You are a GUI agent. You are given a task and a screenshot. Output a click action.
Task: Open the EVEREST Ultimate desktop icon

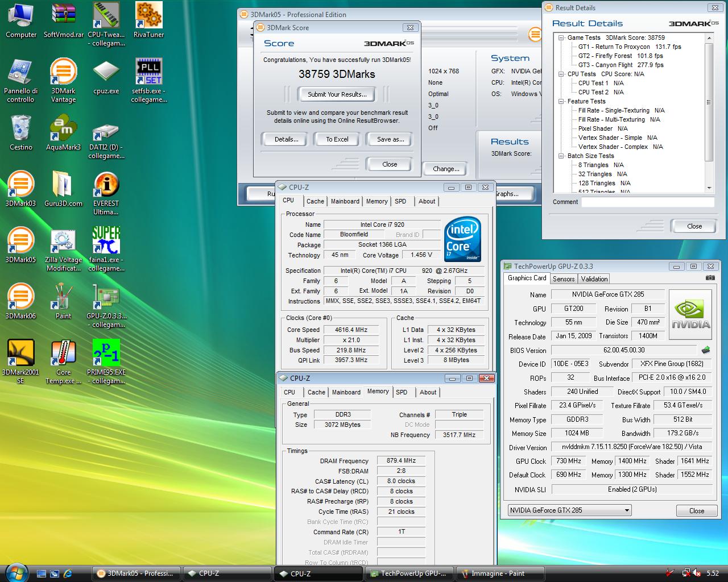click(106, 185)
